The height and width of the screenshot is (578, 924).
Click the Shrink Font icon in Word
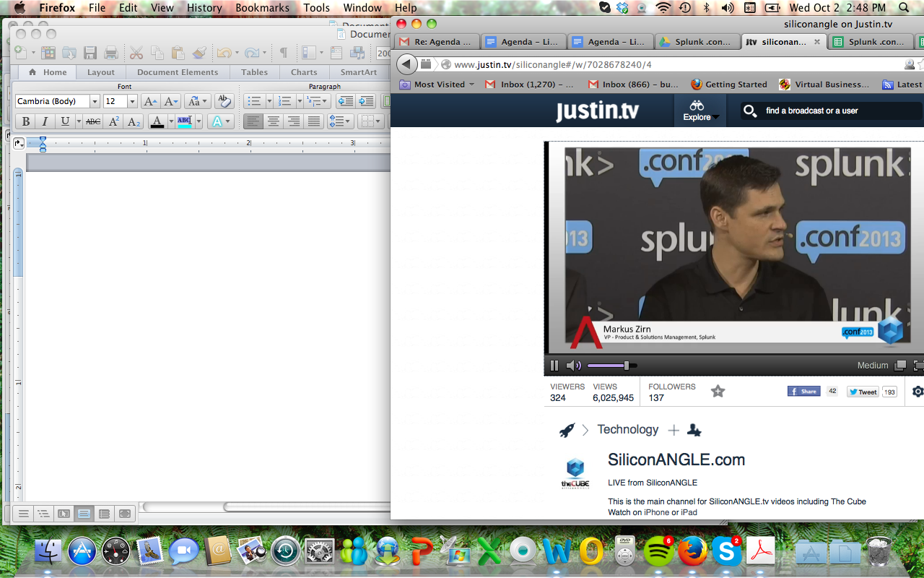[170, 101]
